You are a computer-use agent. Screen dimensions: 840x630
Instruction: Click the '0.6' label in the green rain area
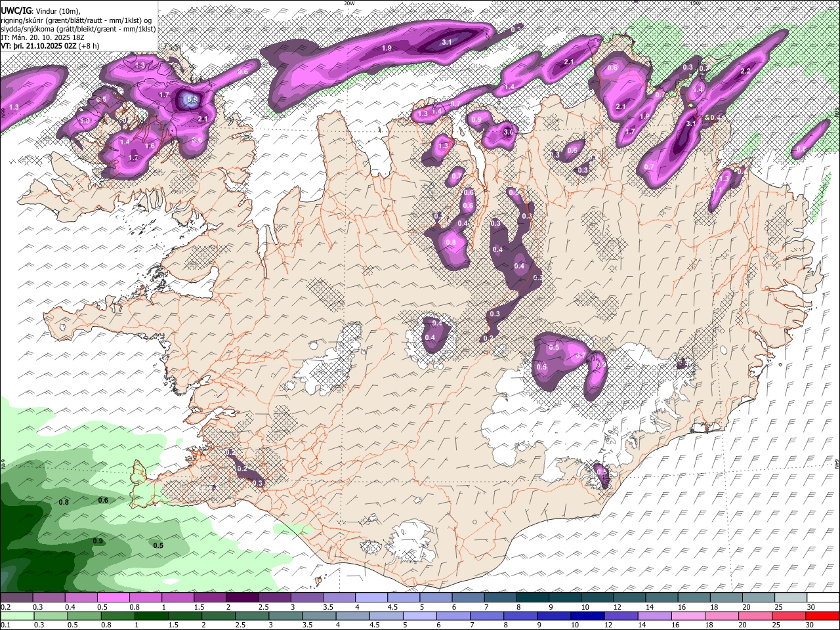(103, 500)
